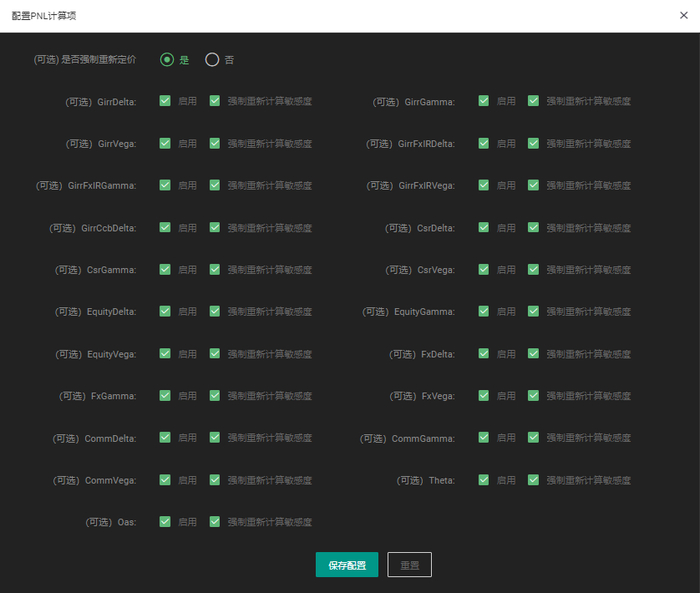This screenshot has height=593, width=700.
Task: Uncheck 启用 for CommDelta
Action: [165, 438]
